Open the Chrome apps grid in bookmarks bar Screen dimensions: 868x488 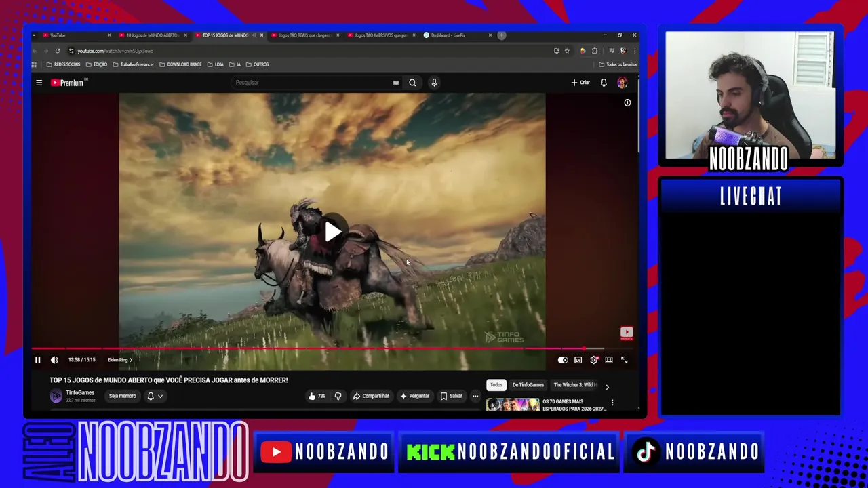point(34,64)
